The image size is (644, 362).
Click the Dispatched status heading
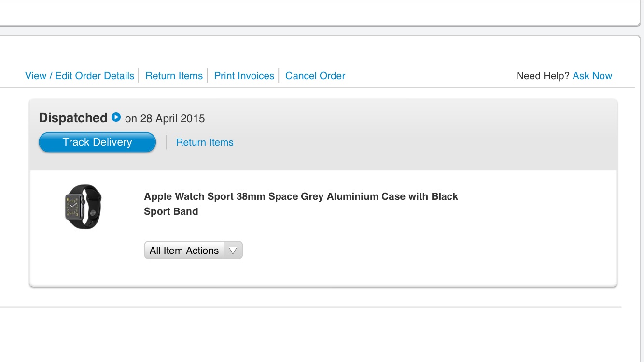click(x=73, y=118)
